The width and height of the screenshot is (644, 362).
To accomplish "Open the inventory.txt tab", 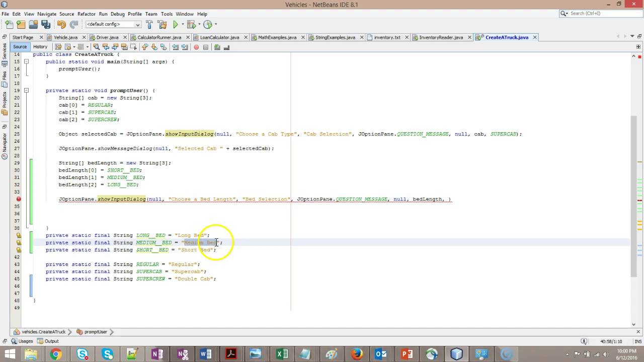I will click(x=387, y=37).
